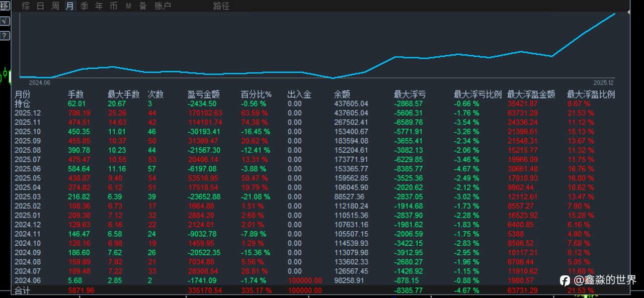Open the 账户 account icon
This screenshot has height=298, width=644.
pos(162,6)
